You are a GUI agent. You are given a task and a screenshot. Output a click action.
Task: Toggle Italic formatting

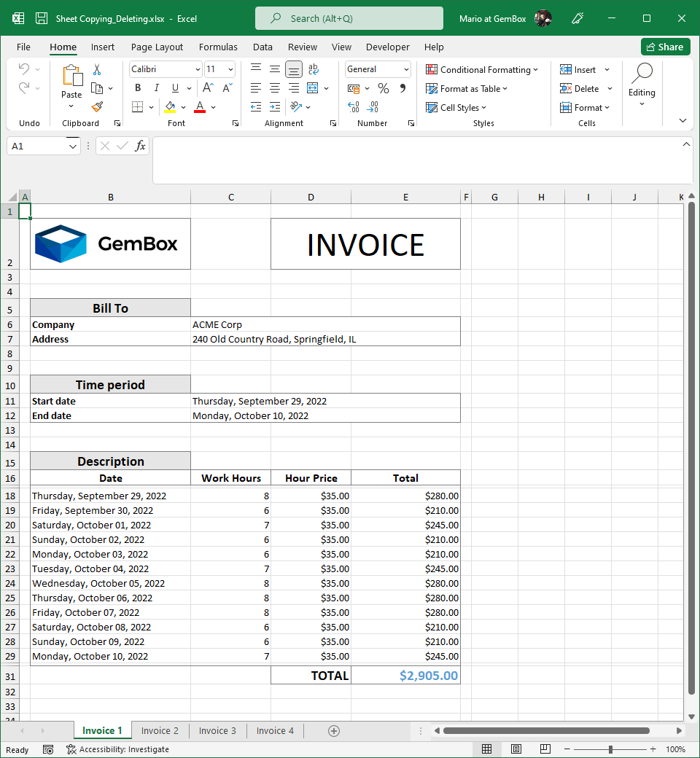[156, 88]
